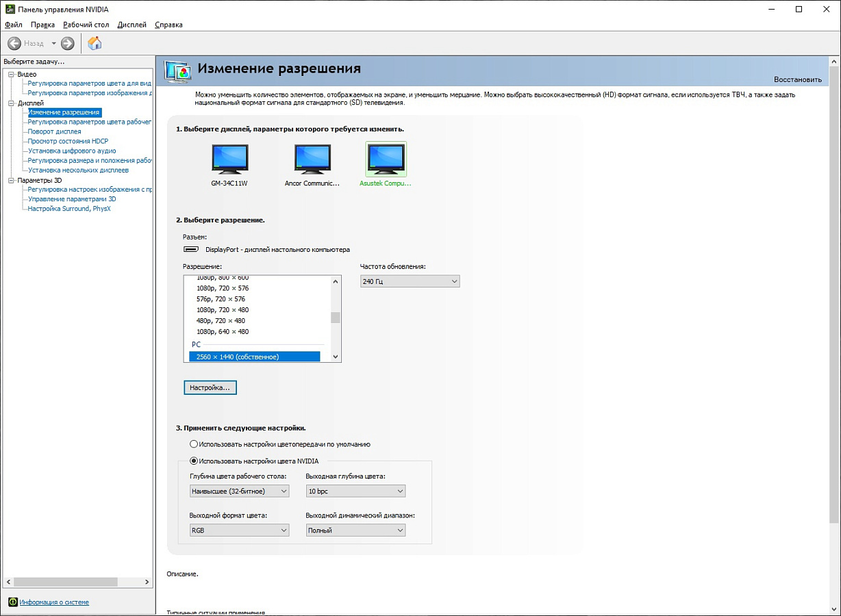This screenshot has height=616, width=841.
Task: Open the Home page icon in toolbar
Action: [x=95, y=43]
